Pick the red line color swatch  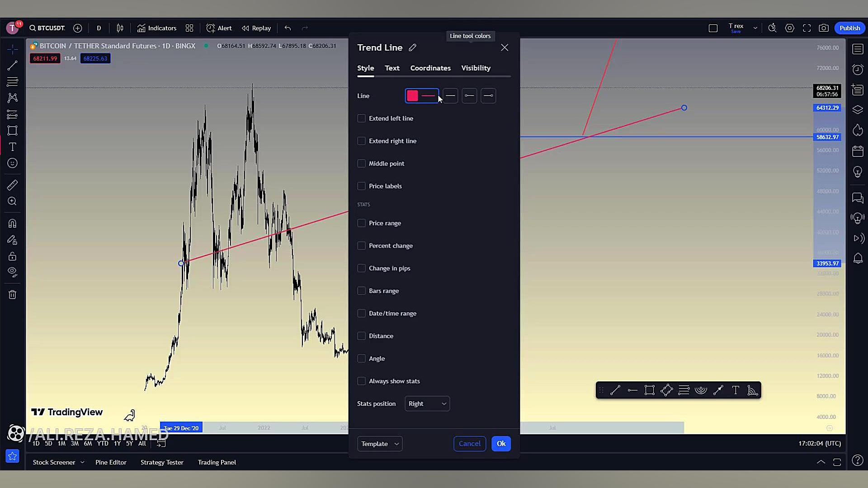point(412,96)
